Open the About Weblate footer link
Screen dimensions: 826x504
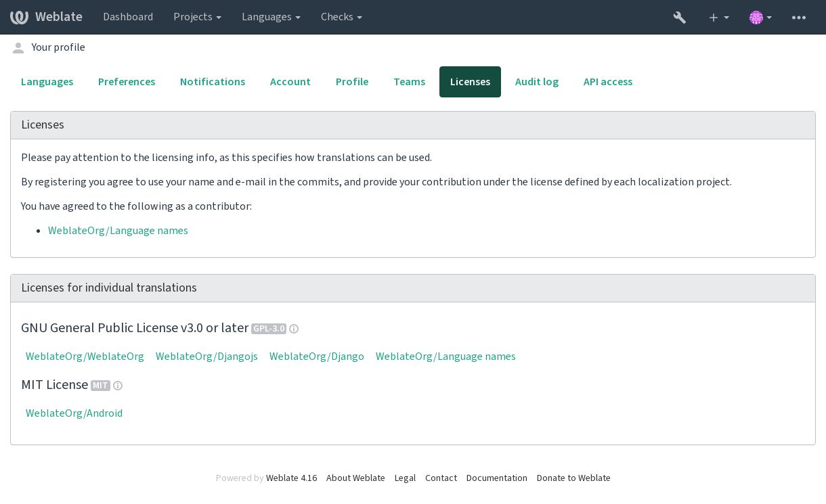point(355,478)
